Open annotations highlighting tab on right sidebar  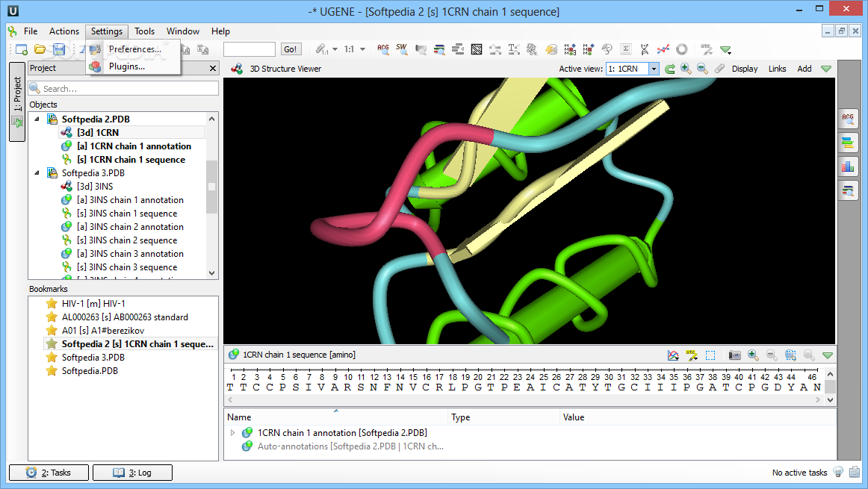[x=848, y=143]
